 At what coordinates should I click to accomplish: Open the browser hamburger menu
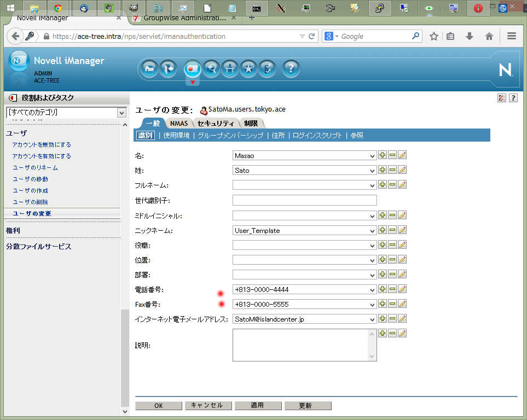pos(512,36)
